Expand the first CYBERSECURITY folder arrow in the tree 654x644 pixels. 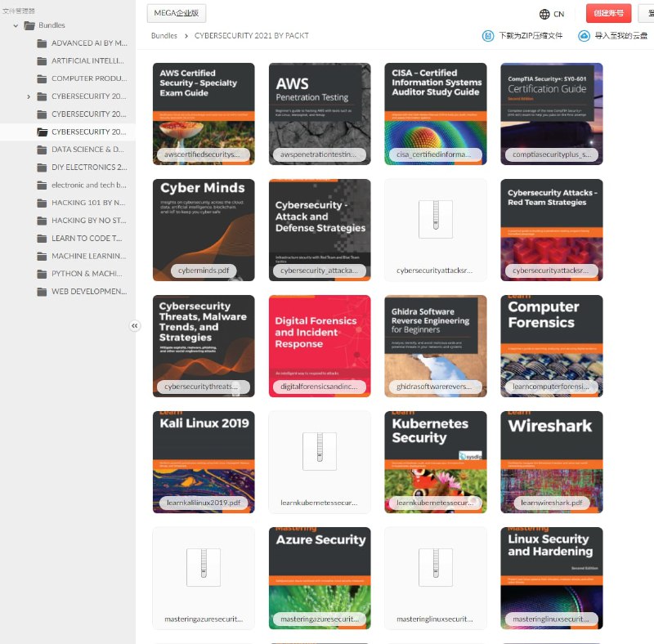click(29, 96)
